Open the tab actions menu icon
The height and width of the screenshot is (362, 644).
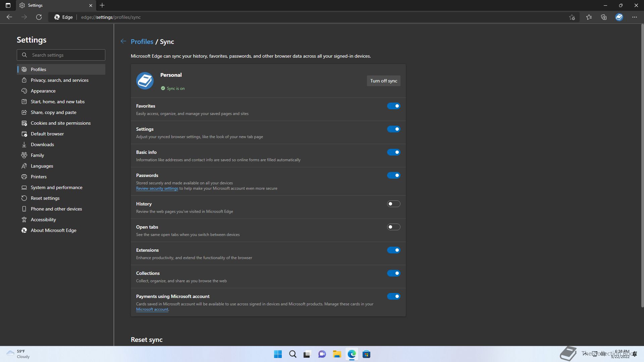[8, 5]
